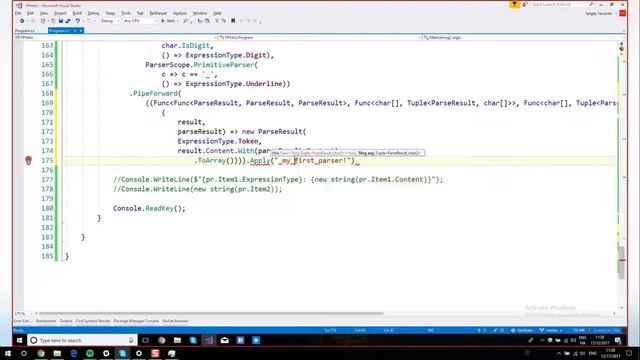The height and width of the screenshot is (360, 640).
Task: Click the horizontal editor scrollbar thumb
Action: click(x=211, y=313)
